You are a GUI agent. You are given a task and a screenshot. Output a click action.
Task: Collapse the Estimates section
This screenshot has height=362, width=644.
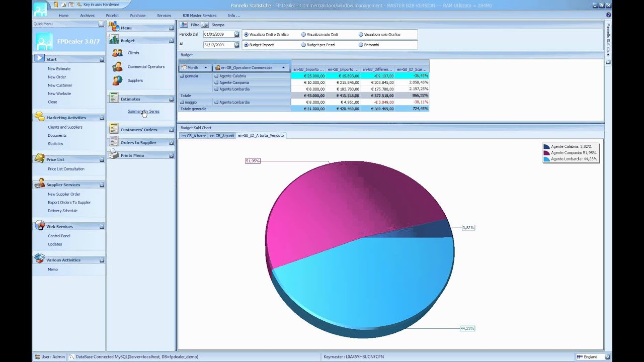click(x=171, y=99)
